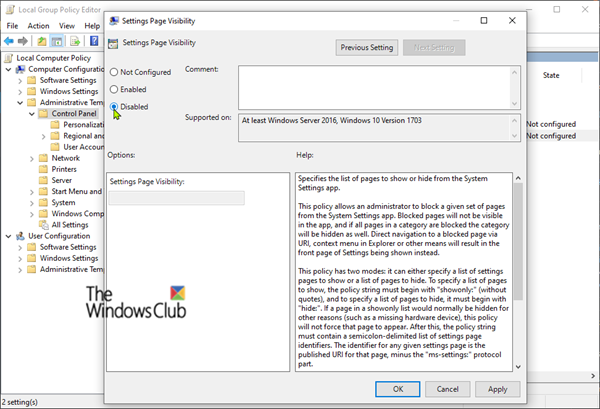The image size is (600, 409).
Task: Open the File menu
Action: pyautogui.click(x=12, y=26)
